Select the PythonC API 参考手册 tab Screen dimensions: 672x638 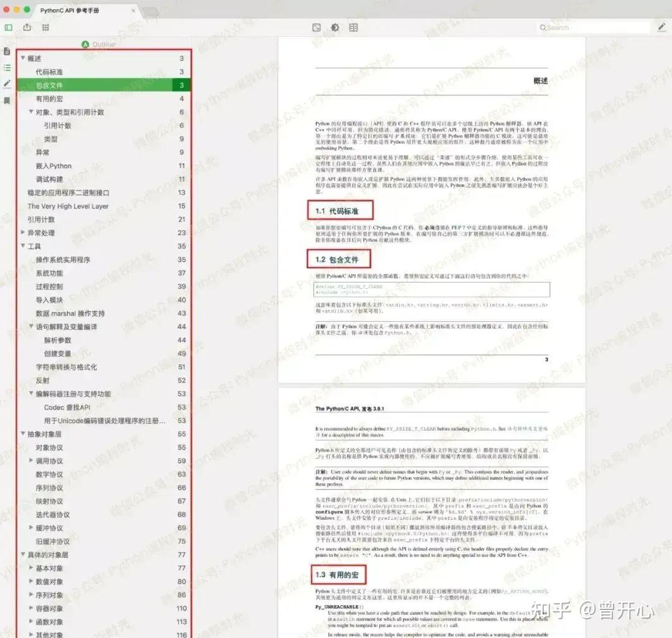70,11
